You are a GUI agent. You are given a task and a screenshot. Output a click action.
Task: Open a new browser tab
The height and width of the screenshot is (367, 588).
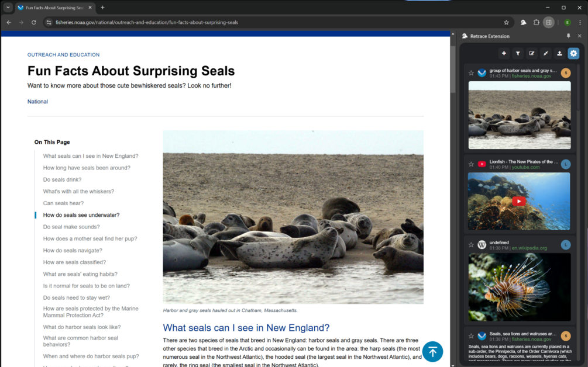click(x=102, y=8)
